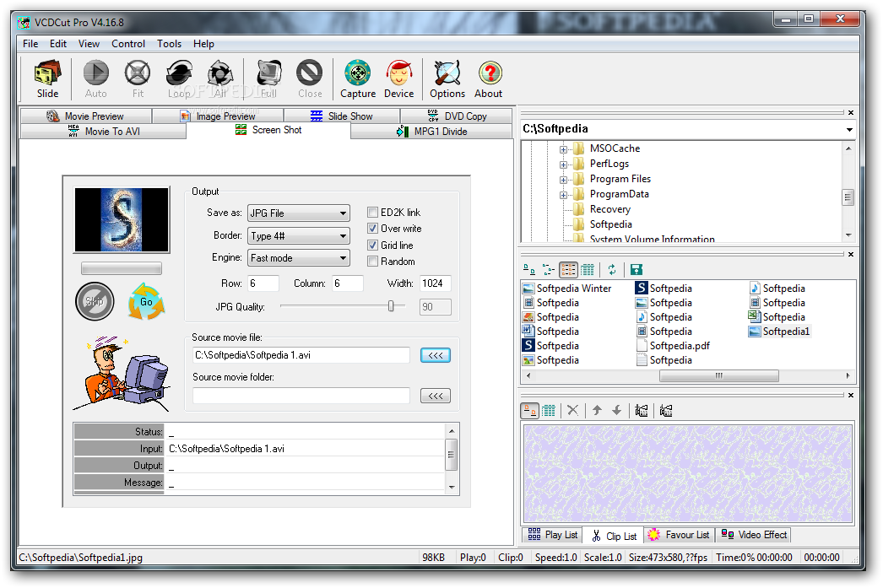Switch to the Slide Show tab
Viewport: 883px width, 588px height.
(342, 116)
